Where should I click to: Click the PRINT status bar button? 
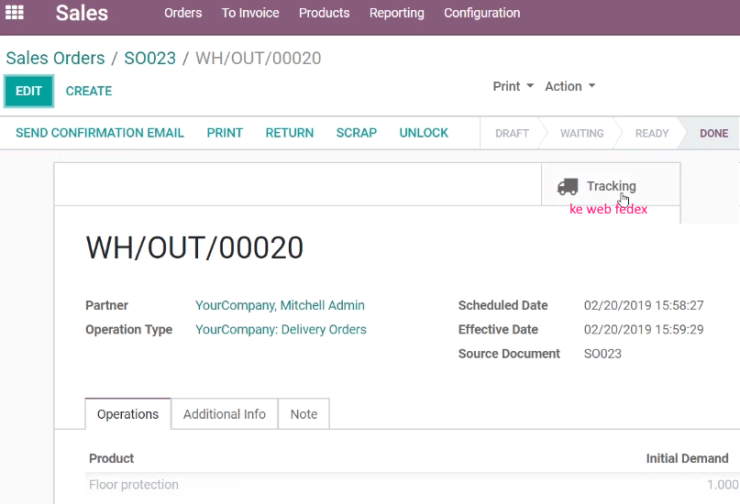[x=225, y=133]
